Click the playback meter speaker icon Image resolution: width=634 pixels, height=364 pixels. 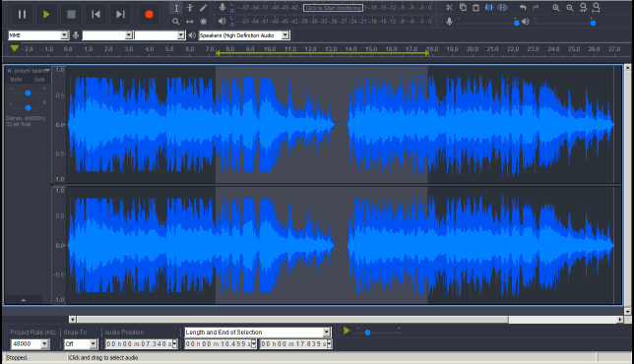click(222, 21)
